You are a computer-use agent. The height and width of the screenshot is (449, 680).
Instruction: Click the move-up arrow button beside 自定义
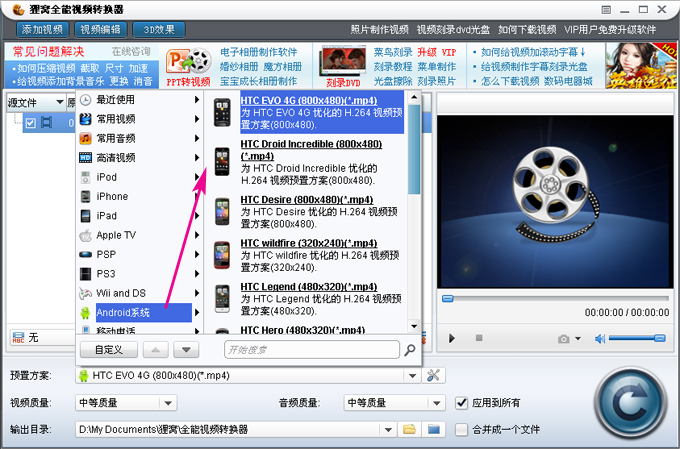point(156,350)
